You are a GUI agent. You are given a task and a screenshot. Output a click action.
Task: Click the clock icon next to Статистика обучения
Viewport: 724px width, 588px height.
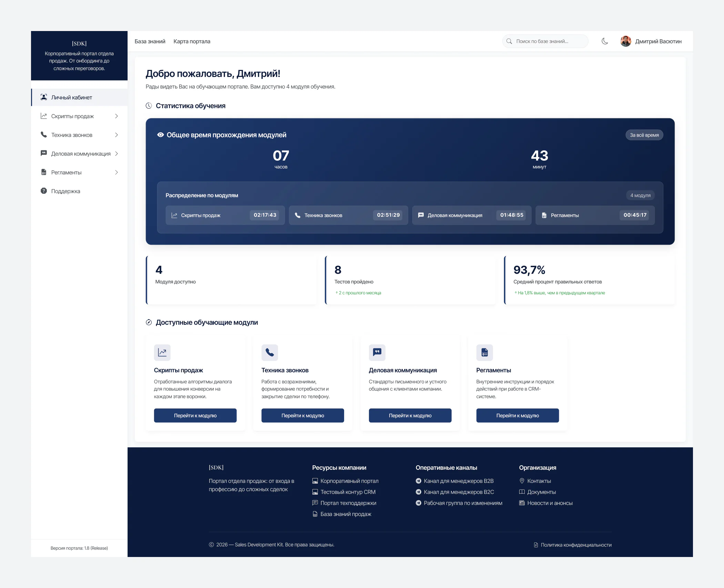point(149,106)
